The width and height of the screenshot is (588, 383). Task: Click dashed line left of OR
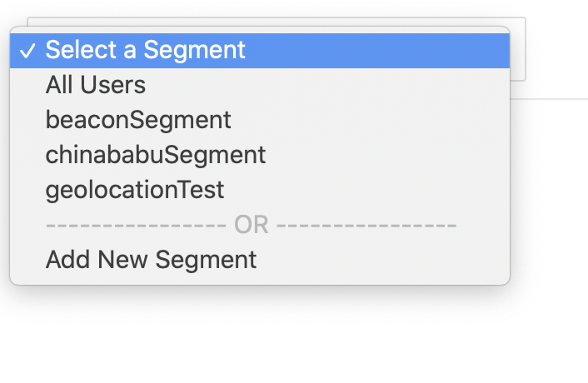133,225
